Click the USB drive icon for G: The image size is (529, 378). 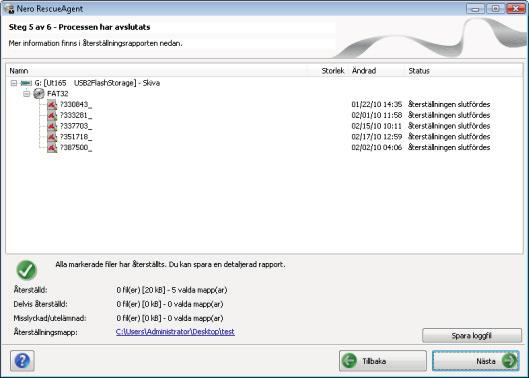pos(26,83)
